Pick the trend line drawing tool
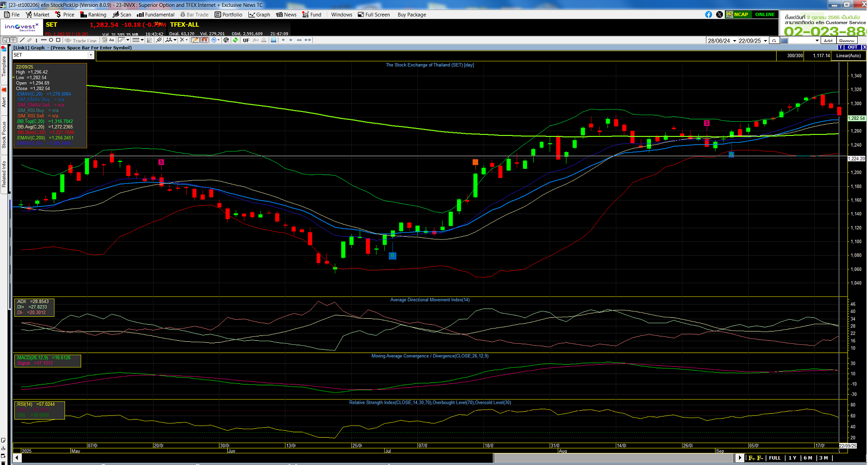This screenshot has width=868, height=465. (x=22, y=40)
